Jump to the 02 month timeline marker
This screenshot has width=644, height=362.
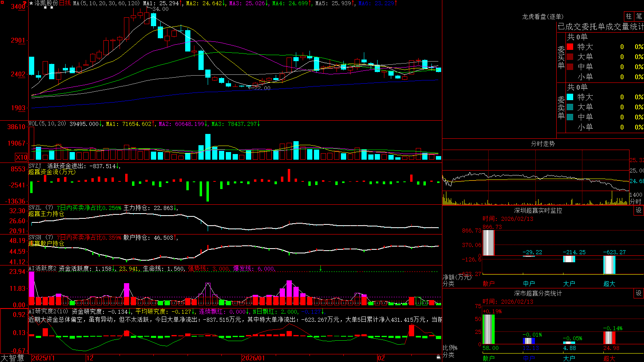(381, 358)
